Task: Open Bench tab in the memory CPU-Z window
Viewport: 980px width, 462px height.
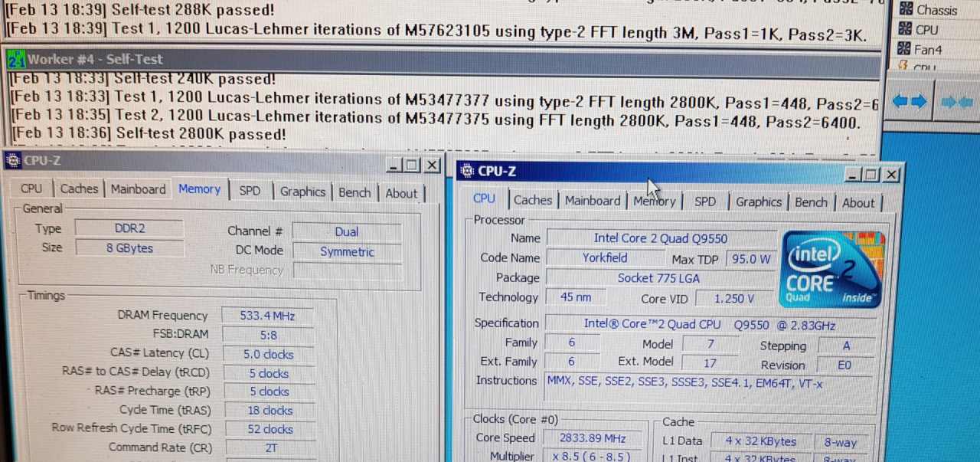Action: pos(354,192)
